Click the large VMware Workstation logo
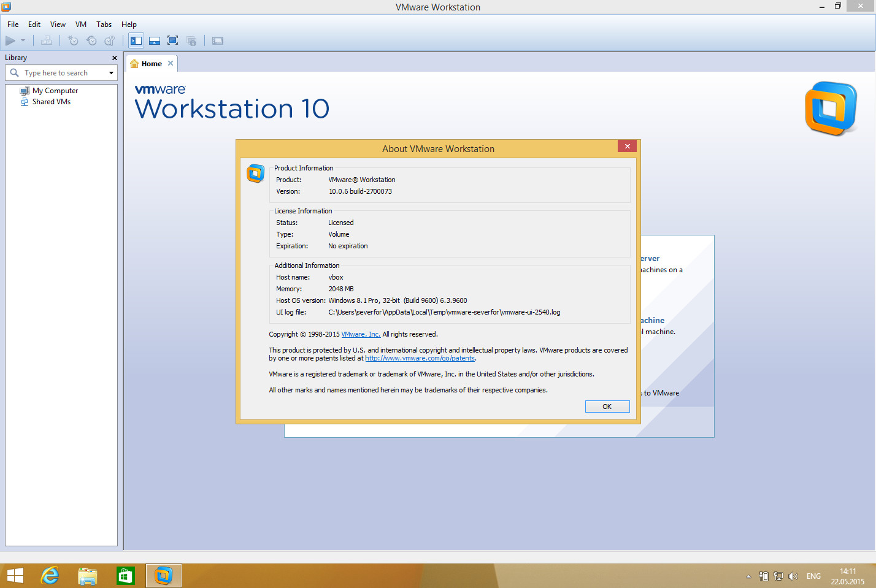This screenshot has width=876, height=588. click(831, 109)
